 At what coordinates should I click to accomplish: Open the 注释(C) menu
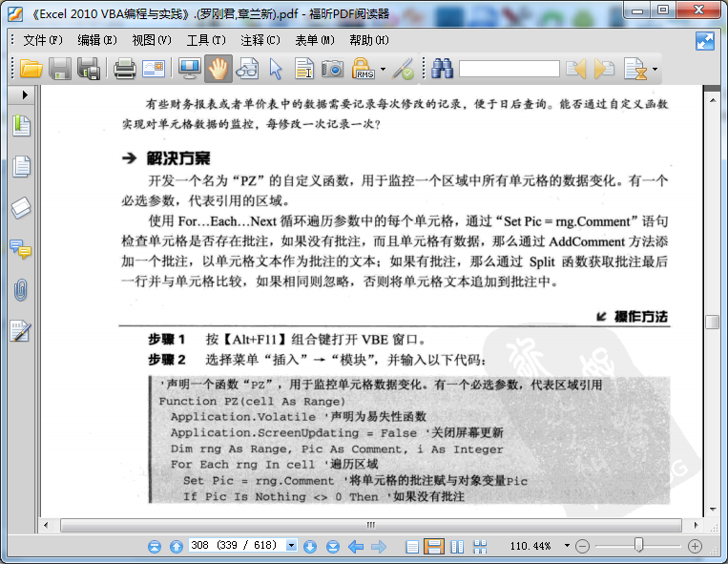point(260,41)
